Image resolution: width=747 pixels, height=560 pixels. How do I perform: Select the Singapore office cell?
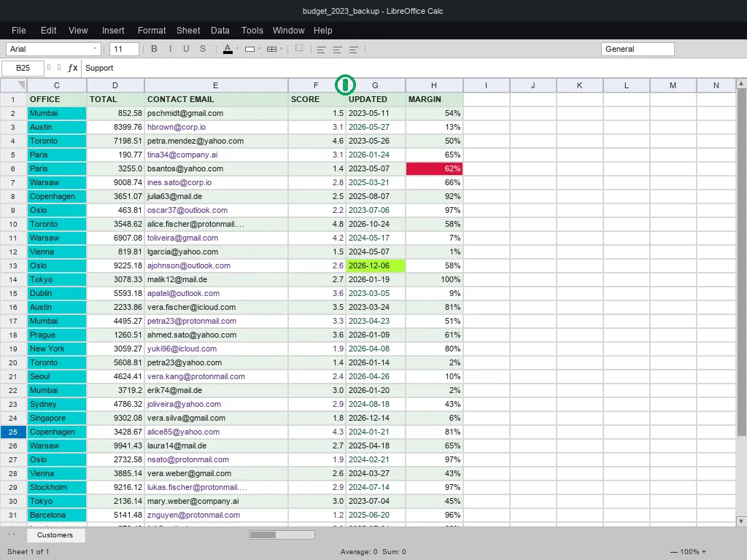pos(57,418)
